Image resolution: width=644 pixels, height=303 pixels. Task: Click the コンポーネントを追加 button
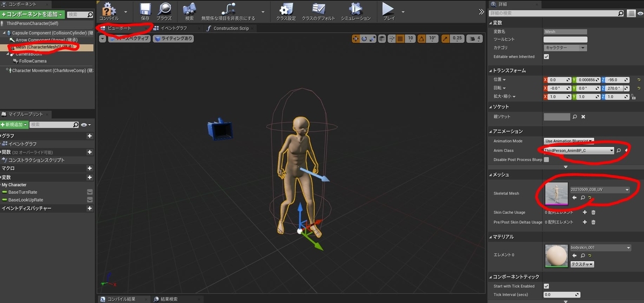32,15
